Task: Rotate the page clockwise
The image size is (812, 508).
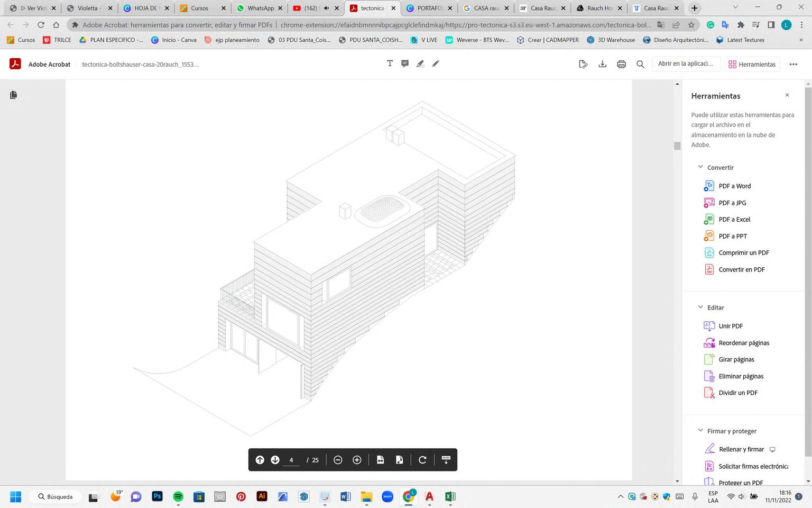Action: click(x=422, y=460)
